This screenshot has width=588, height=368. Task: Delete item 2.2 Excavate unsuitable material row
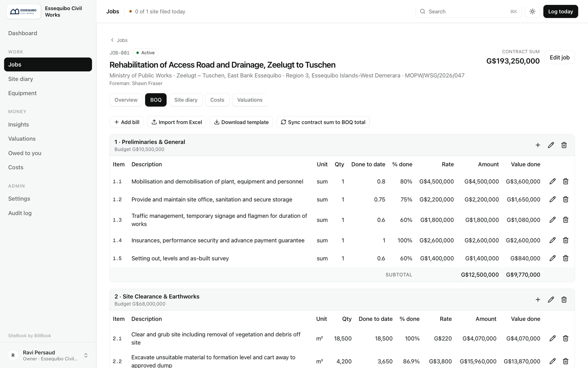click(x=566, y=361)
